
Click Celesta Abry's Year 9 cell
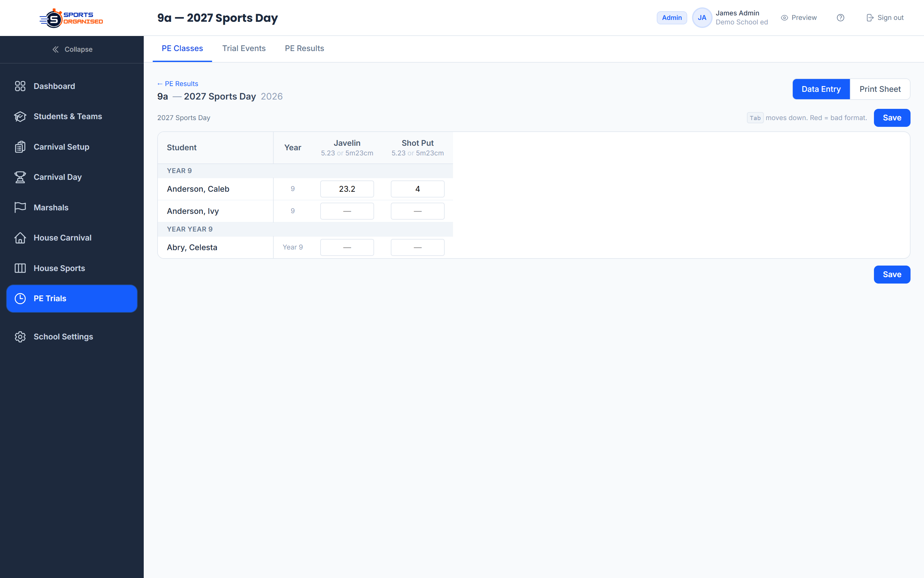pos(293,247)
